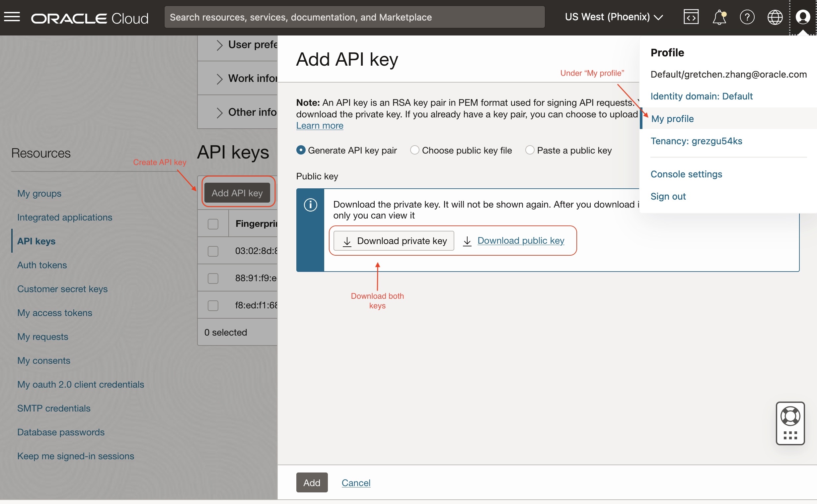Open Database passwords resource
The width and height of the screenshot is (817, 504).
[x=61, y=432]
